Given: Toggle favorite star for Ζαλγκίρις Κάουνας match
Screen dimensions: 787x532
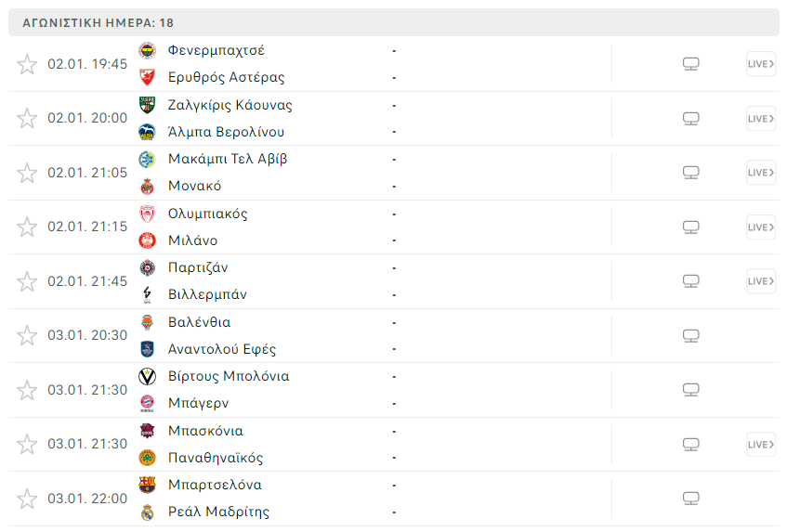Looking at the screenshot, I should [x=27, y=118].
